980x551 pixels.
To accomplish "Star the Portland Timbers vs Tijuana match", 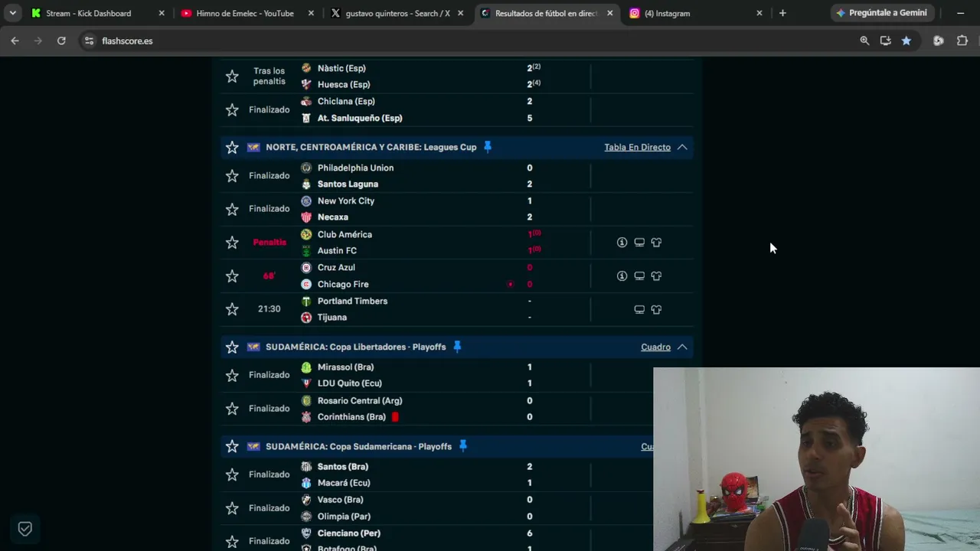I will pos(232,309).
